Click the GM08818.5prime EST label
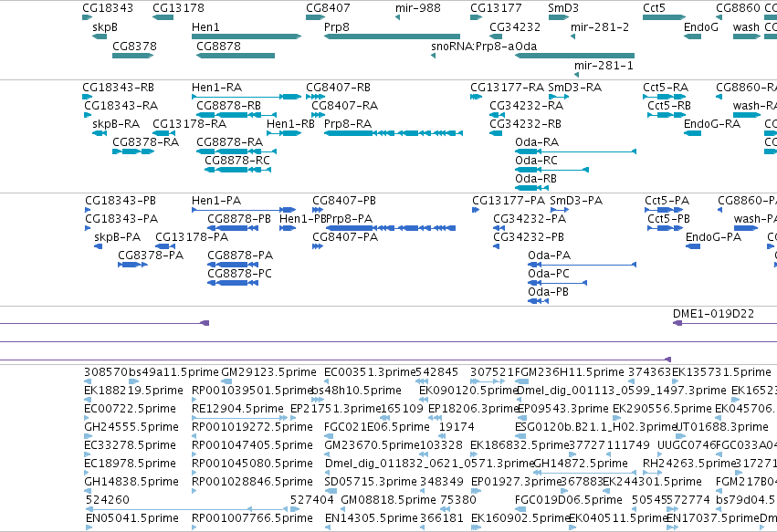 click(389, 500)
